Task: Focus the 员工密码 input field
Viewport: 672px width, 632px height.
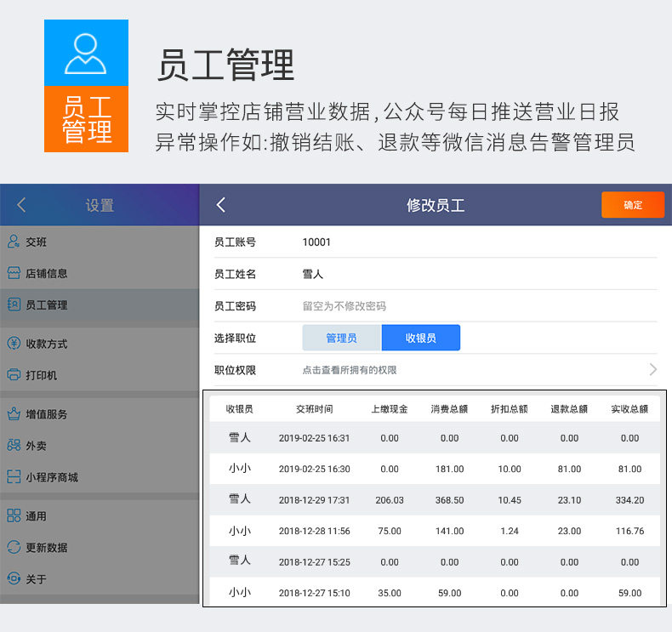Action: tap(480, 306)
